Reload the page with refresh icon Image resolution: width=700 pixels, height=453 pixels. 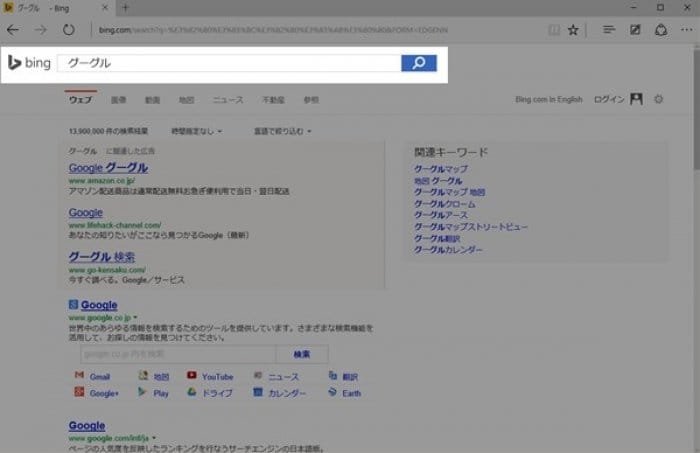(68, 30)
